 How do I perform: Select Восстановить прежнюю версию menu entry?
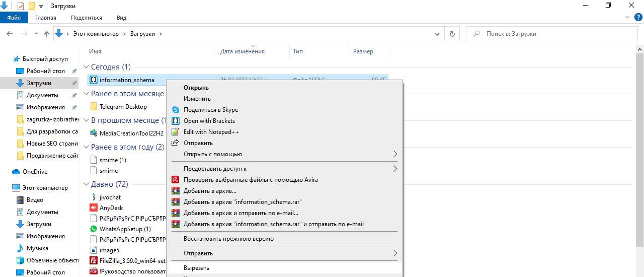click(228, 239)
